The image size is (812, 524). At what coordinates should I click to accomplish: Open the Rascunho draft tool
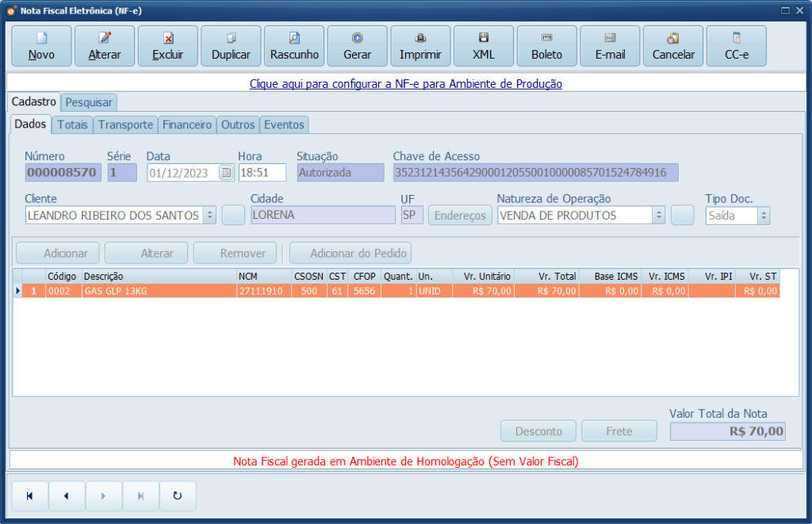[294, 46]
